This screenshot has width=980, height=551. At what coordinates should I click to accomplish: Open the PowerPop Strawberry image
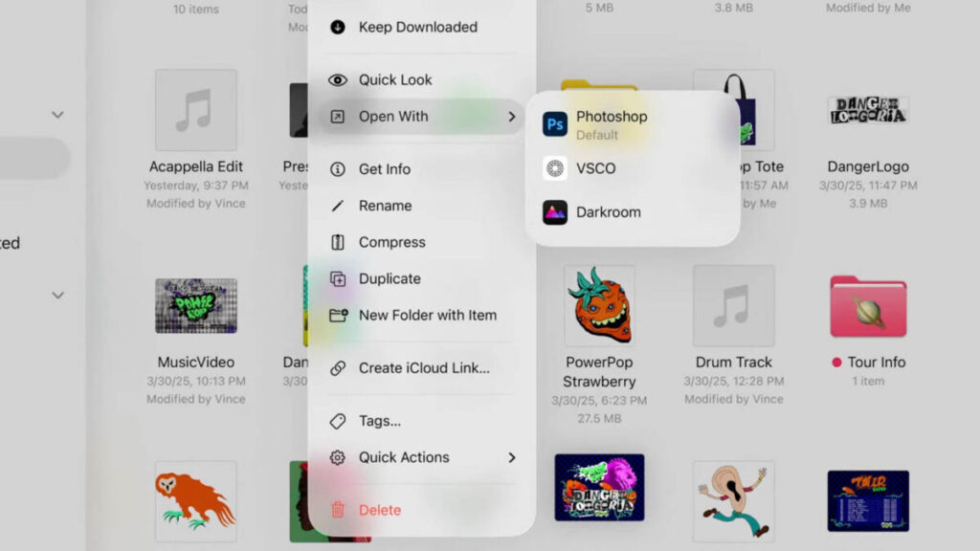coord(599,306)
